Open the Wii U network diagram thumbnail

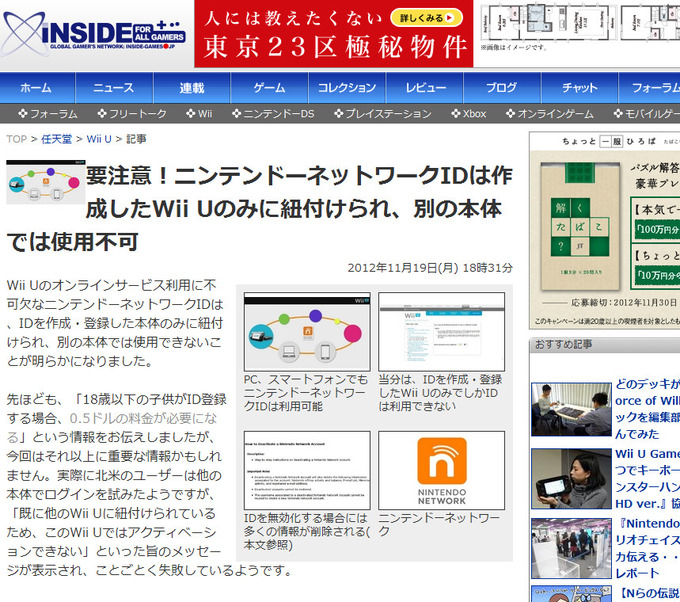pos(307,332)
